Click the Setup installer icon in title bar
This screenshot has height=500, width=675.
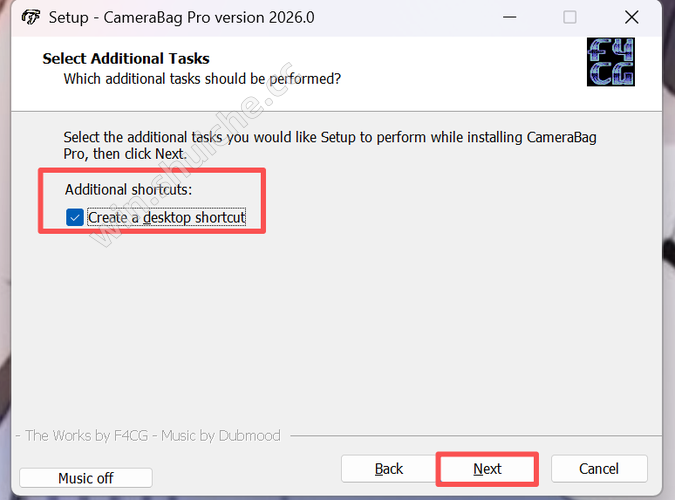point(30,18)
